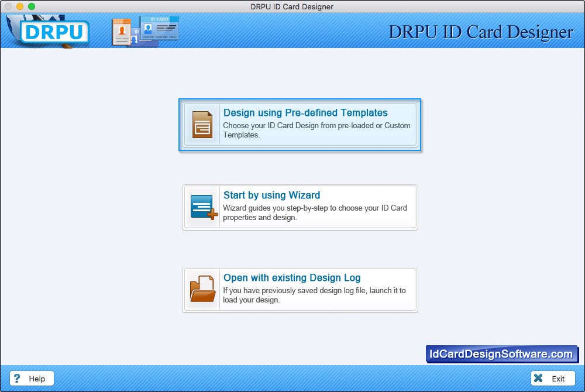Click the open folder Design Log icon
The height and width of the screenshot is (392, 585).
[x=202, y=288]
